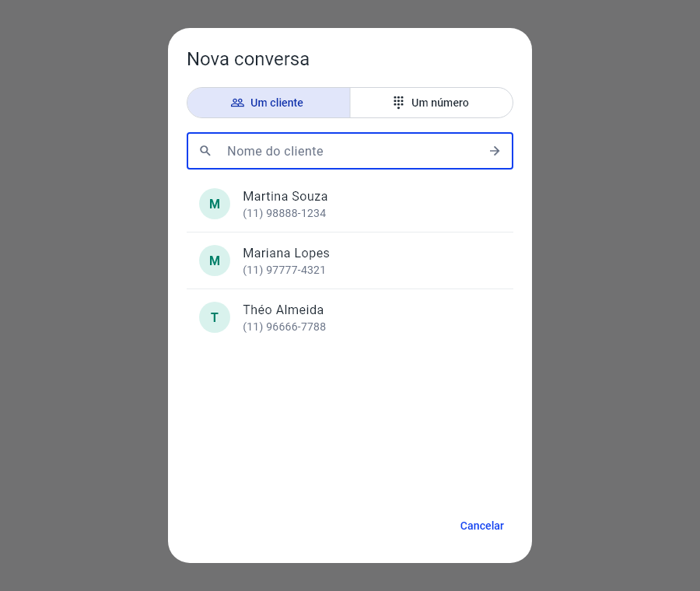Switch to the "Um número" tab
The image size is (700, 591).
point(431,103)
